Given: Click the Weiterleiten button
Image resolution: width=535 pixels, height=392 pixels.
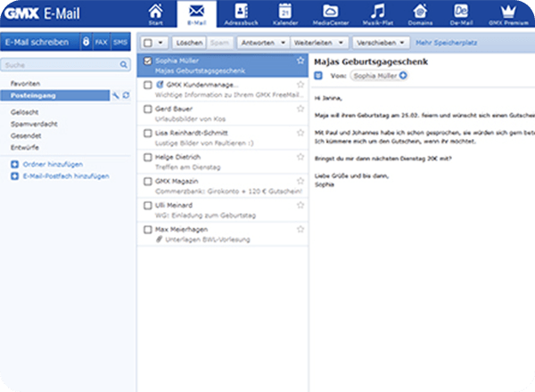Looking at the screenshot, I should [x=313, y=43].
